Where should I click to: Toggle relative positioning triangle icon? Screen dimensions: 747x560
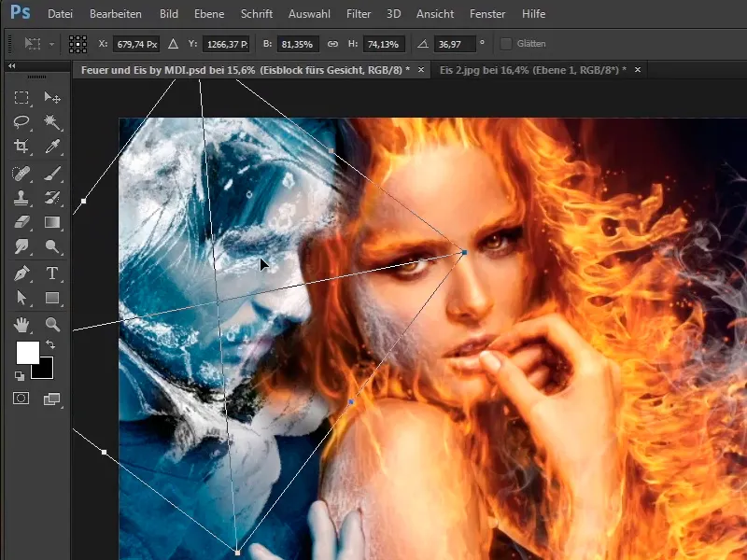(173, 44)
